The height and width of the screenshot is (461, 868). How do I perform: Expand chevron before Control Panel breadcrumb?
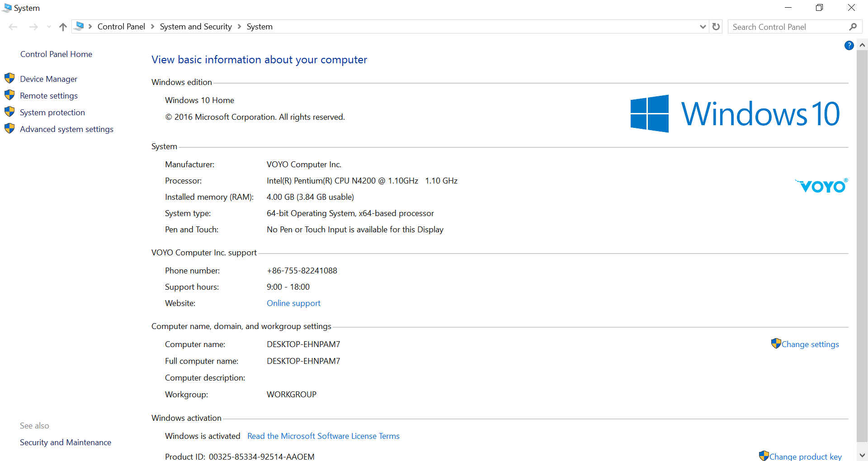point(90,27)
